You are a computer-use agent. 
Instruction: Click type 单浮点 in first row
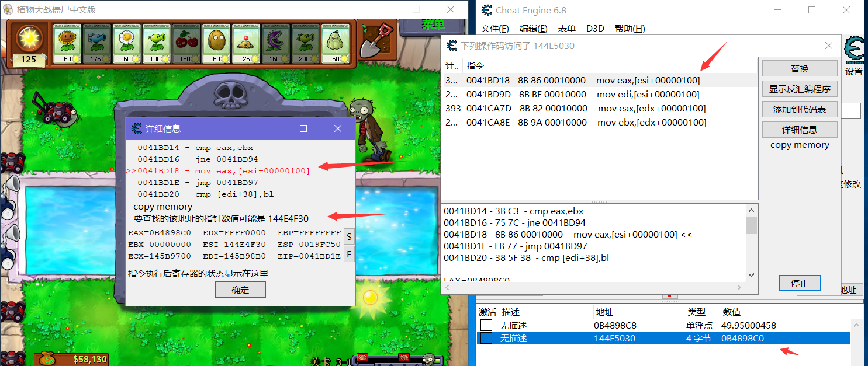click(x=700, y=325)
